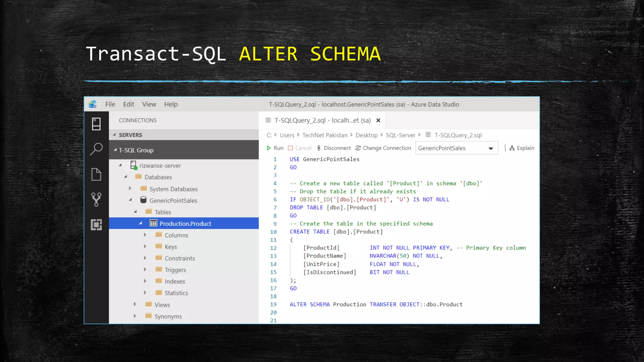Click the T-SQLQuery_2.sql tab file icon
Viewport: 644px width, 362px height.
268,120
